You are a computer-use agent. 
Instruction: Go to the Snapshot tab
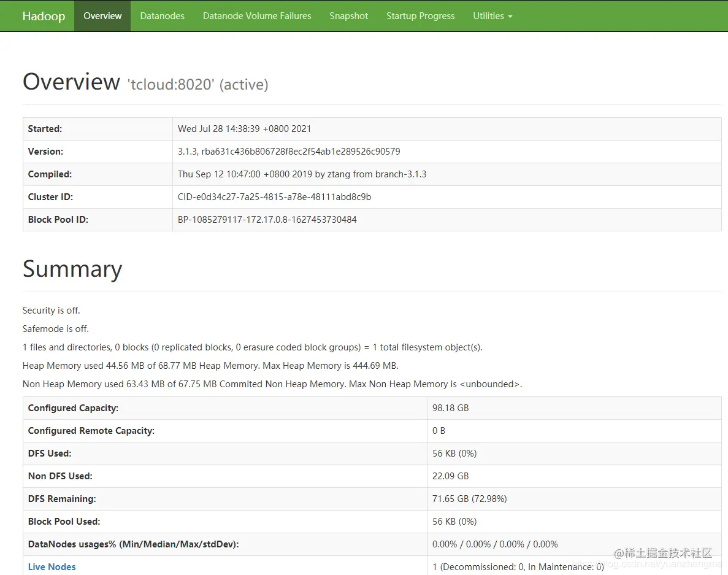tap(349, 16)
